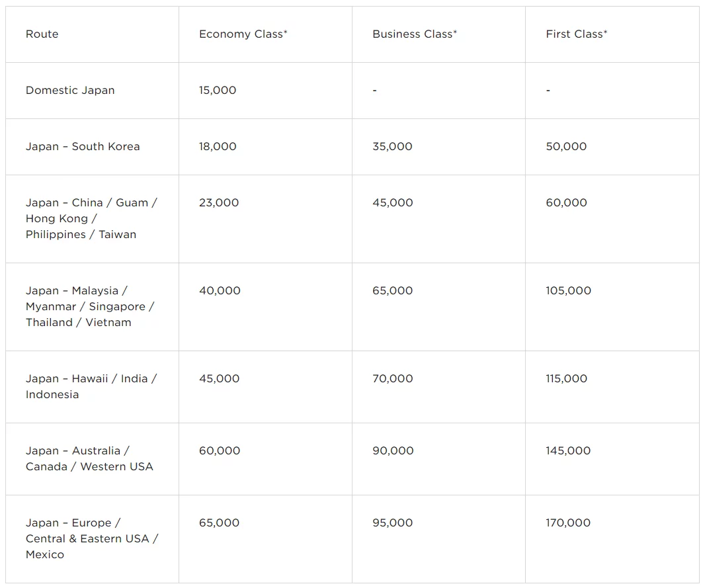
Task: Select the 145,000 first class value
Action: pos(568,451)
